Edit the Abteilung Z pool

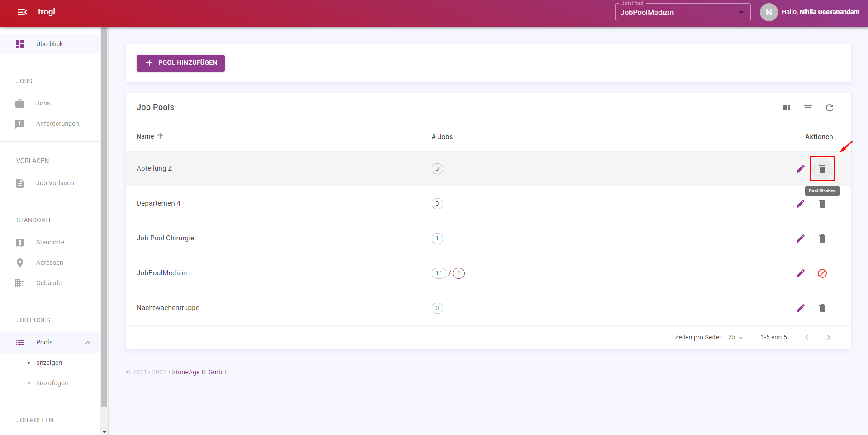801,169
